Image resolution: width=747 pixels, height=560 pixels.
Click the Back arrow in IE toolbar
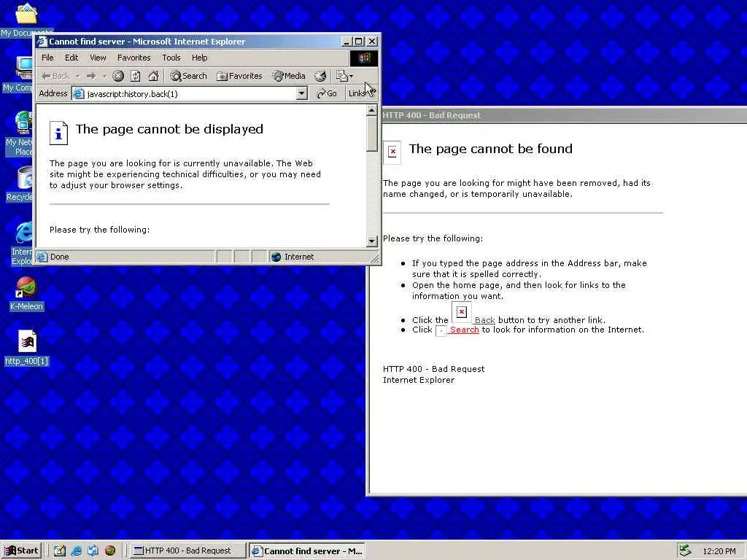tap(55, 76)
